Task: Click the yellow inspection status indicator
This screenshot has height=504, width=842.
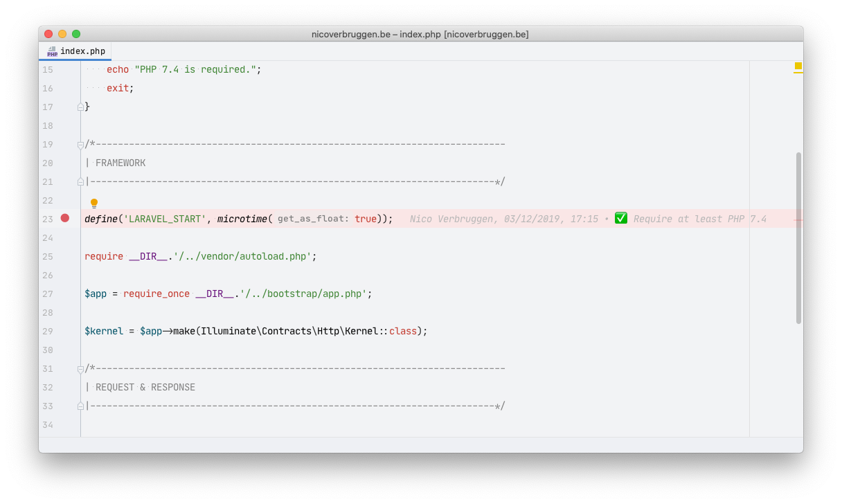Action: (798, 66)
